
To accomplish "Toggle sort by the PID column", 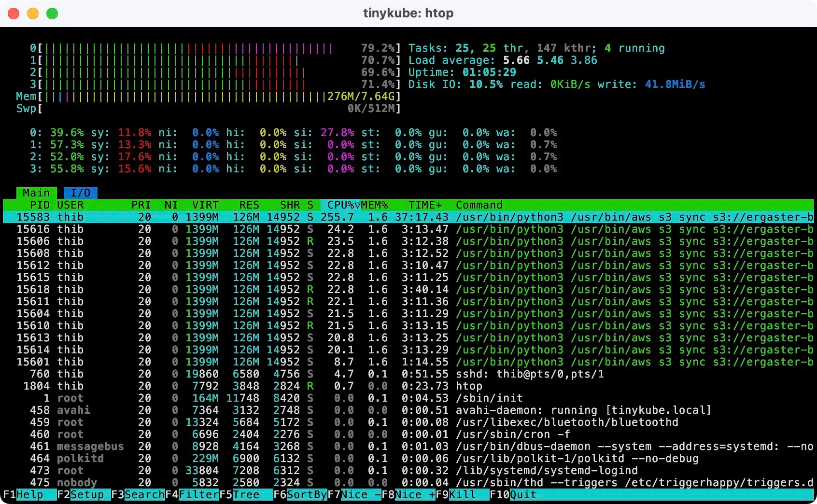I will (40, 205).
